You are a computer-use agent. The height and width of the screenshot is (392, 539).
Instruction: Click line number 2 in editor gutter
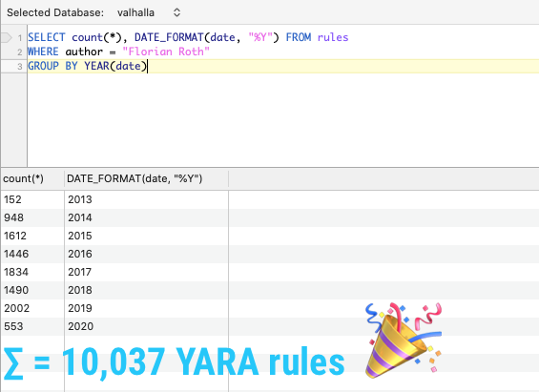point(20,52)
